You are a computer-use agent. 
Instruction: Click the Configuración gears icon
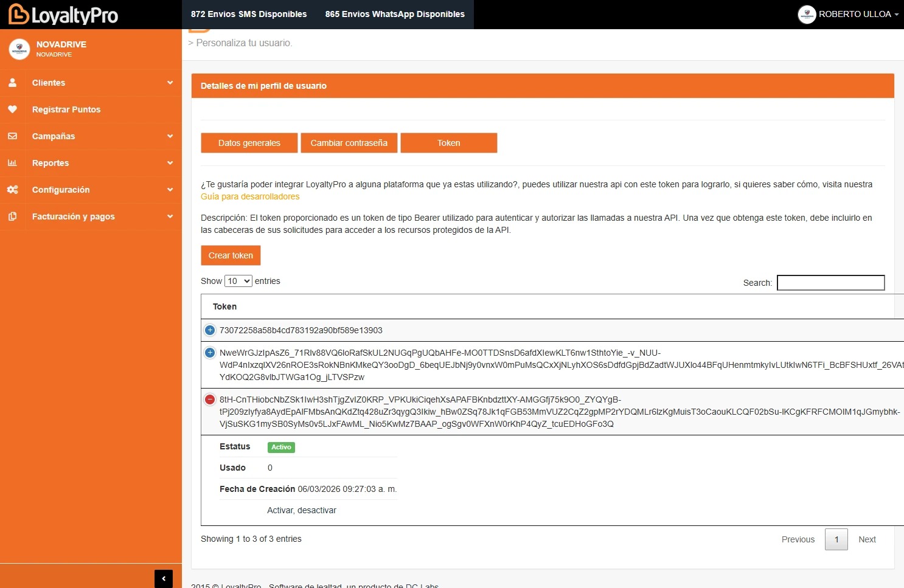tap(12, 190)
